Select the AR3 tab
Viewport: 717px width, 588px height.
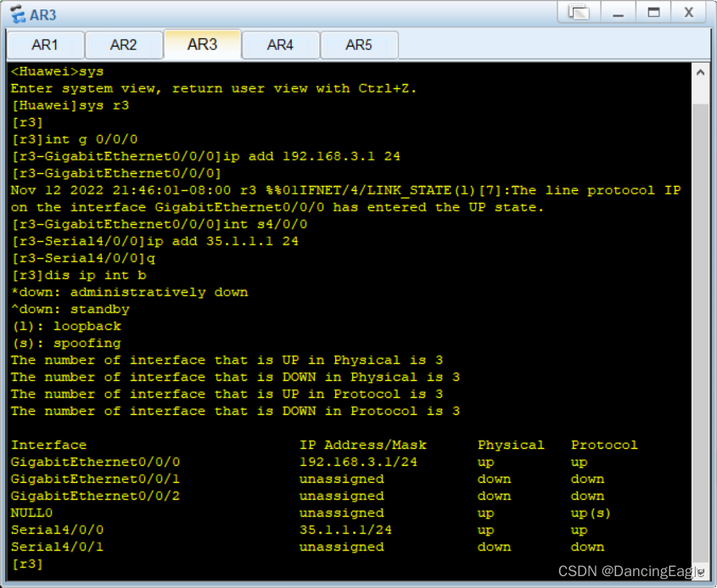point(202,44)
